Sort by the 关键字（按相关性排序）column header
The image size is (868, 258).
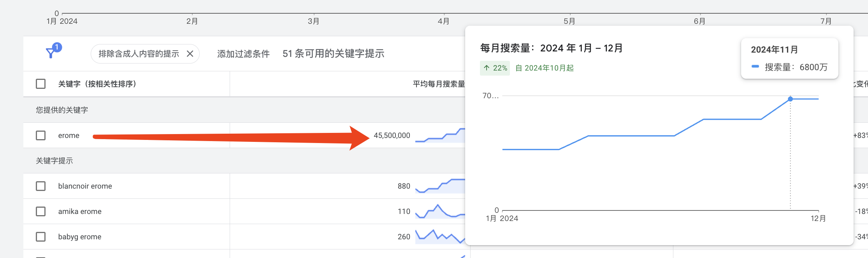[x=97, y=84]
